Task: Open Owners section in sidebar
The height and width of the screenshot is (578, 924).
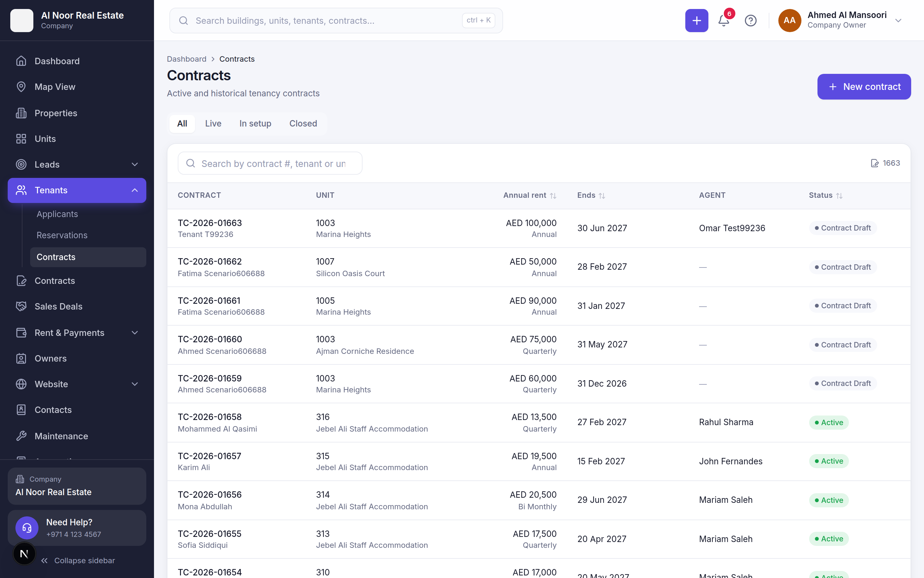Action: pos(77,358)
